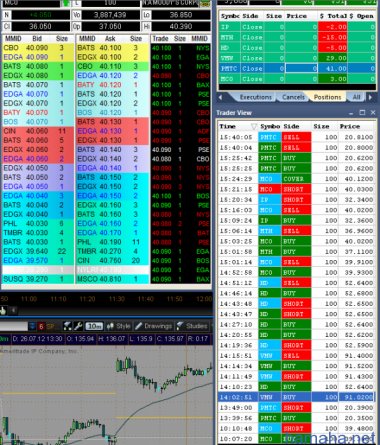Switch to the Cancels tab
Screen dimensions: 380x445
point(293,97)
